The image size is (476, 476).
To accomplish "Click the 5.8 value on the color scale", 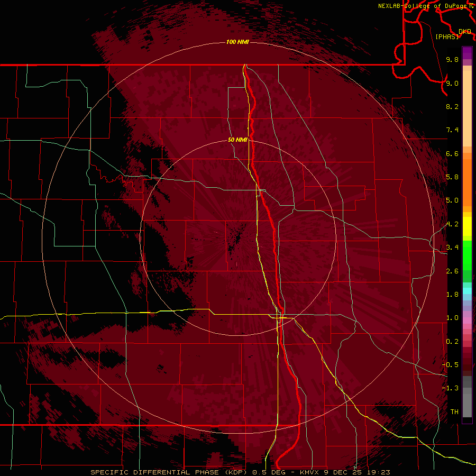I will [x=452, y=177].
